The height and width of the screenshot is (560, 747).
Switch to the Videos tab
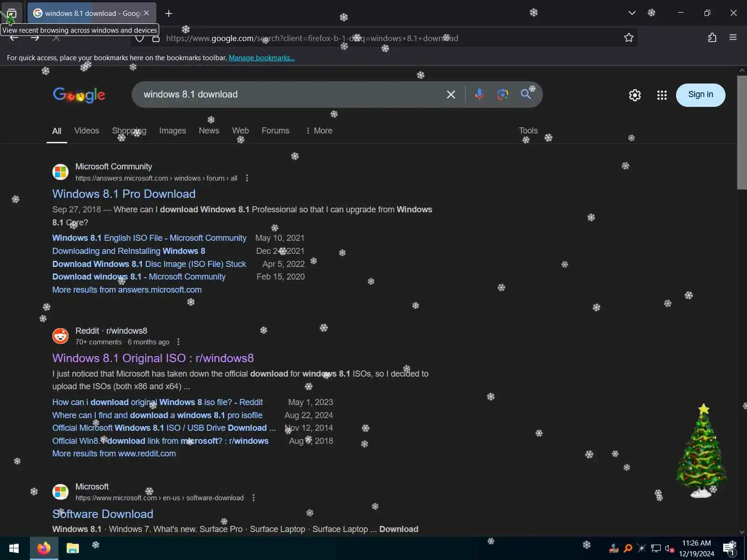(x=86, y=131)
